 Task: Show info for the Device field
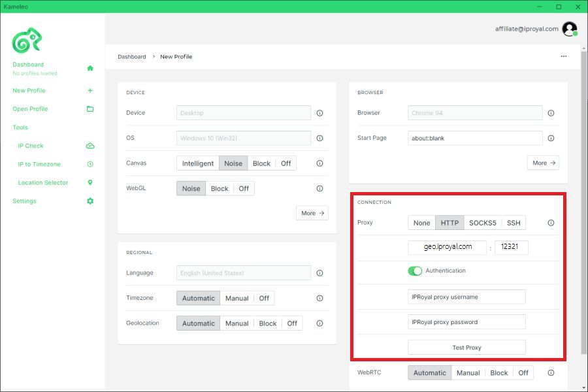319,113
